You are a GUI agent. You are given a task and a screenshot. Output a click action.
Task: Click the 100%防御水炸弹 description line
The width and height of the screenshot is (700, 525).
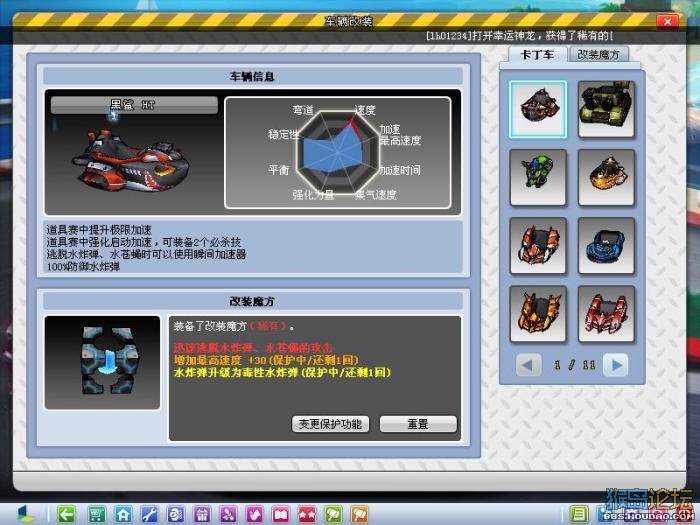point(83,267)
